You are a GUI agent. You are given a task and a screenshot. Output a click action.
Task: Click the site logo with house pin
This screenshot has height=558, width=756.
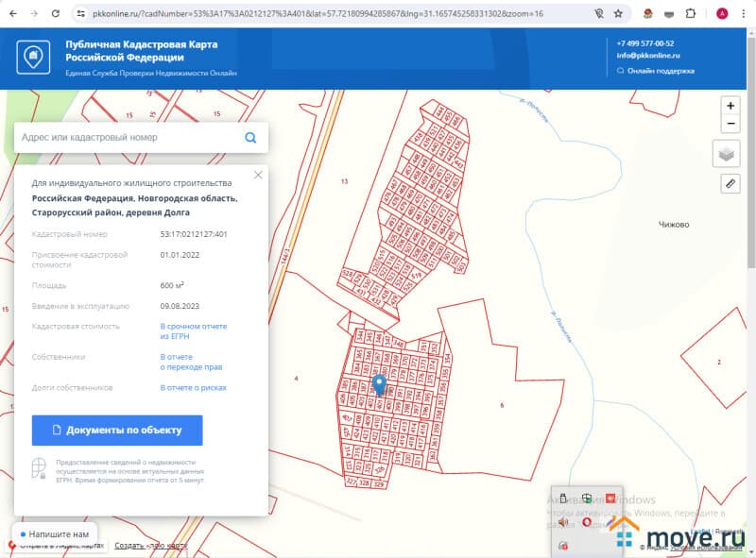click(x=33, y=58)
